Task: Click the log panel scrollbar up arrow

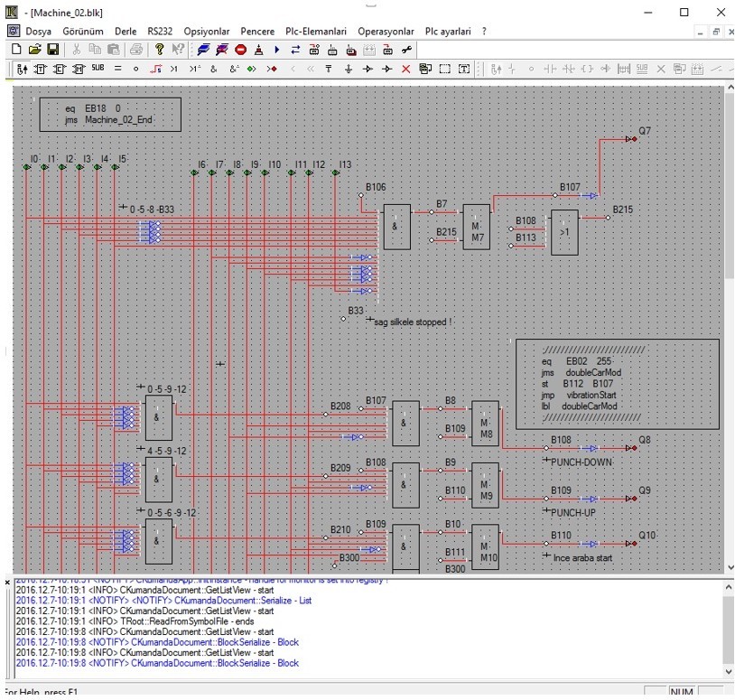Action: click(729, 586)
